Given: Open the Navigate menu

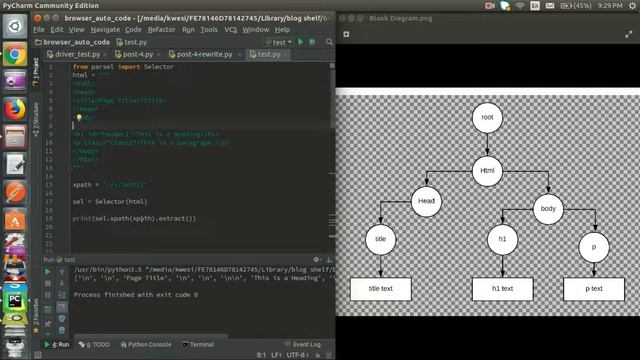Looking at the screenshot, I should pyautogui.click(x=105, y=29).
